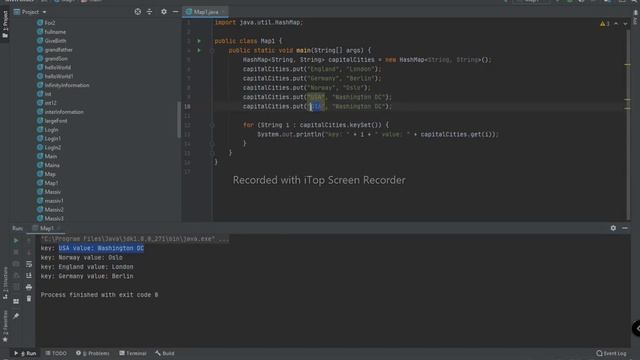This screenshot has height=360, width=640.
Task: Toggle the 1: Project side tab
Action: pyautogui.click(x=5, y=24)
